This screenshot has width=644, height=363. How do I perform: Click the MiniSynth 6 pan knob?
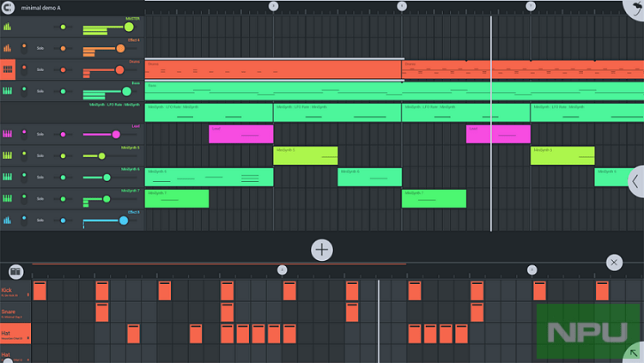(63, 178)
